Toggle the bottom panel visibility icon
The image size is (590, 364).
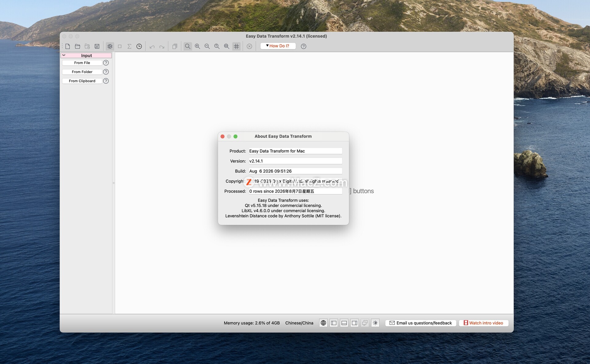coord(344,323)
